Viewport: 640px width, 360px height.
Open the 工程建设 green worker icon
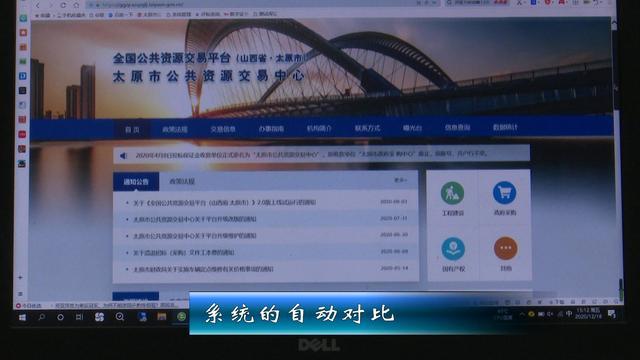[452, 193]
